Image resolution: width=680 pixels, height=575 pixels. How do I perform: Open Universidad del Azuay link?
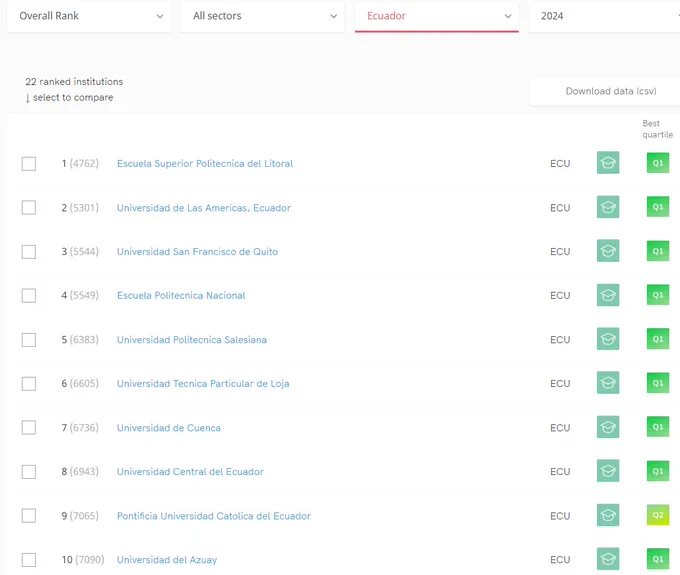(x=167, y=560)
